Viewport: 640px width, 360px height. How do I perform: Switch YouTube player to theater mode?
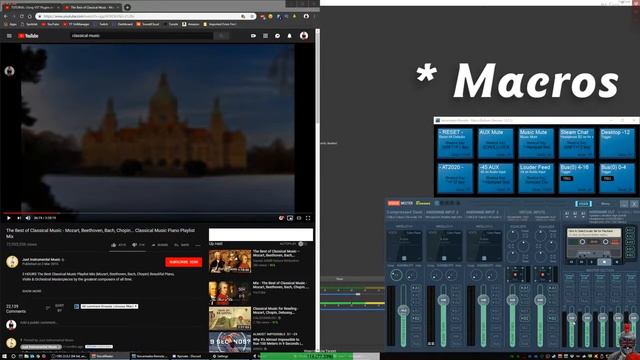299,218
